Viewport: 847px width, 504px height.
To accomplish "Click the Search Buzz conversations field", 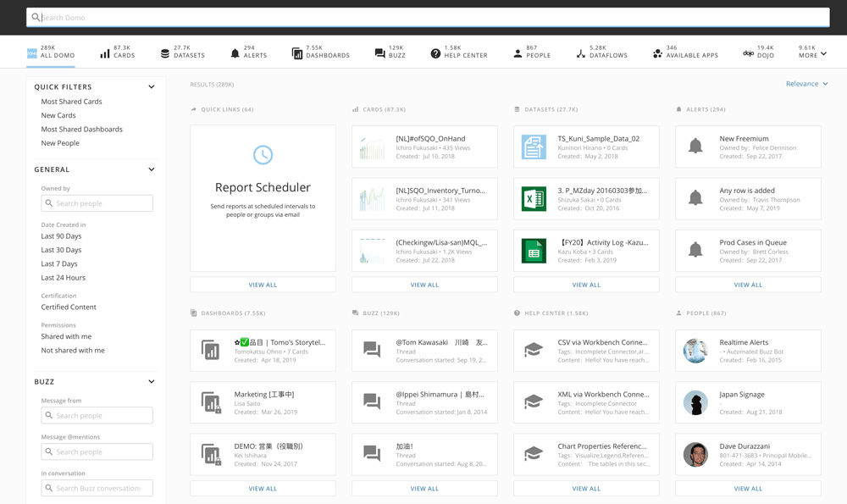I will [x=97, y=488].
